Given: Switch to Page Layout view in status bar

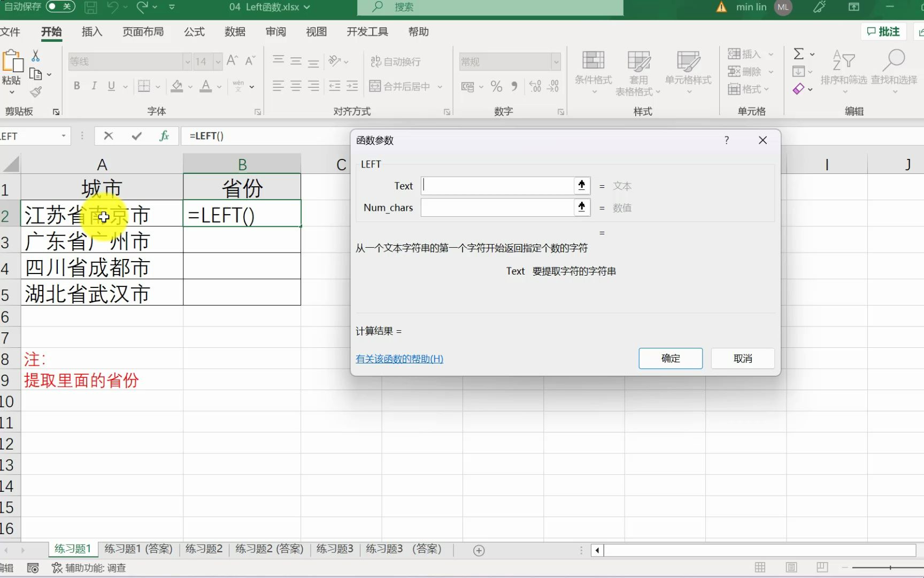Looking at the screenshot, I should coord(791,567).
